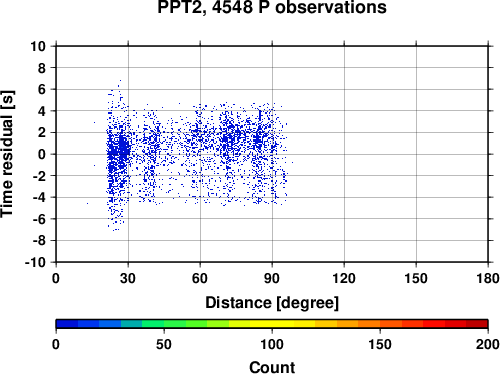The width and height of the screenshot is (500, 374).
Task: Click the 'Distance [degree]' x-axis label
Action: 272,303
